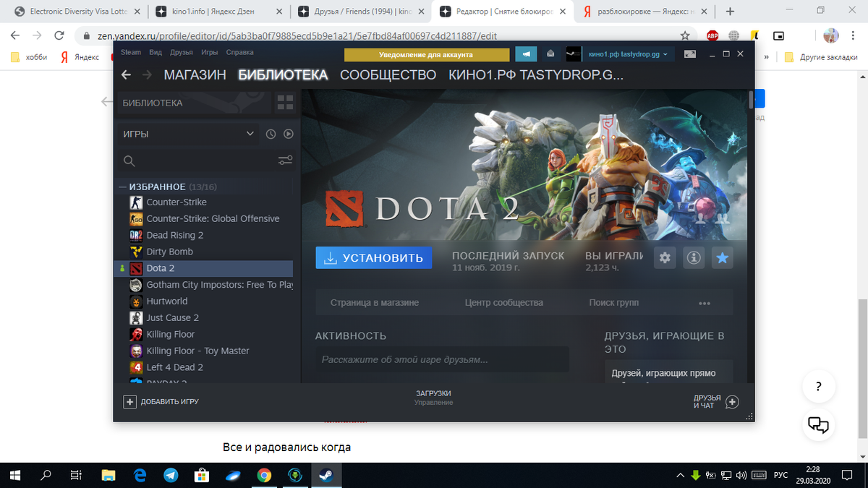Viewport: 868px width, 488px height.
Task: Click the Установить install button
Action: pos(374,257)
